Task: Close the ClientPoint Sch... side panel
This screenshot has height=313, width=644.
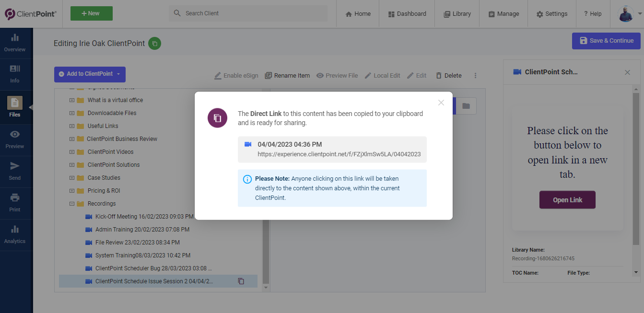Action: pyautogui.click(x=627, y=72)
